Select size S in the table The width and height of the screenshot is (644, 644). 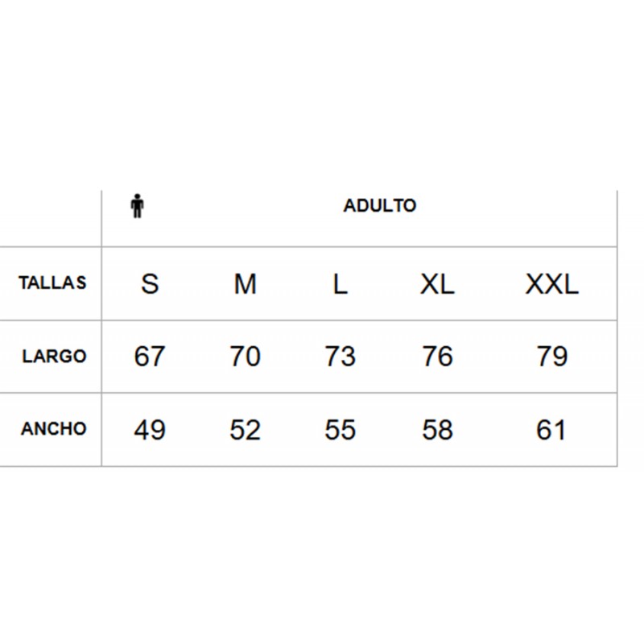[x=150, y=284]
